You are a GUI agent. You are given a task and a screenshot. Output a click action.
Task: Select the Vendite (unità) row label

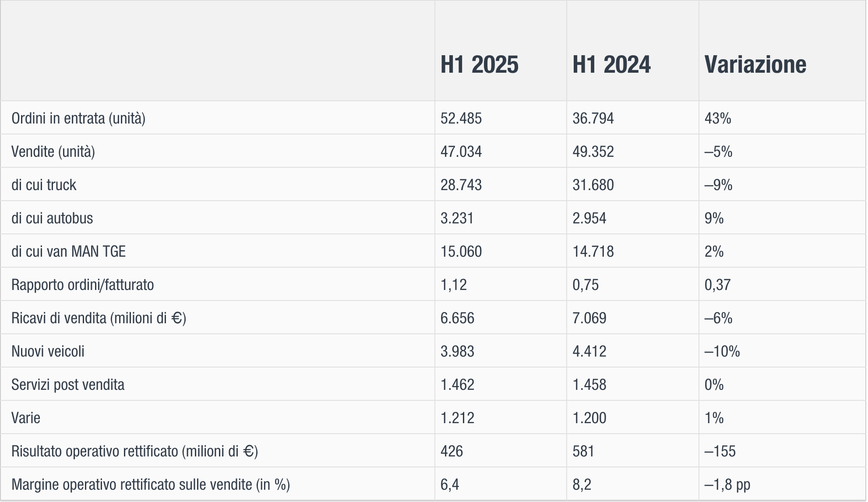[53, 152]
